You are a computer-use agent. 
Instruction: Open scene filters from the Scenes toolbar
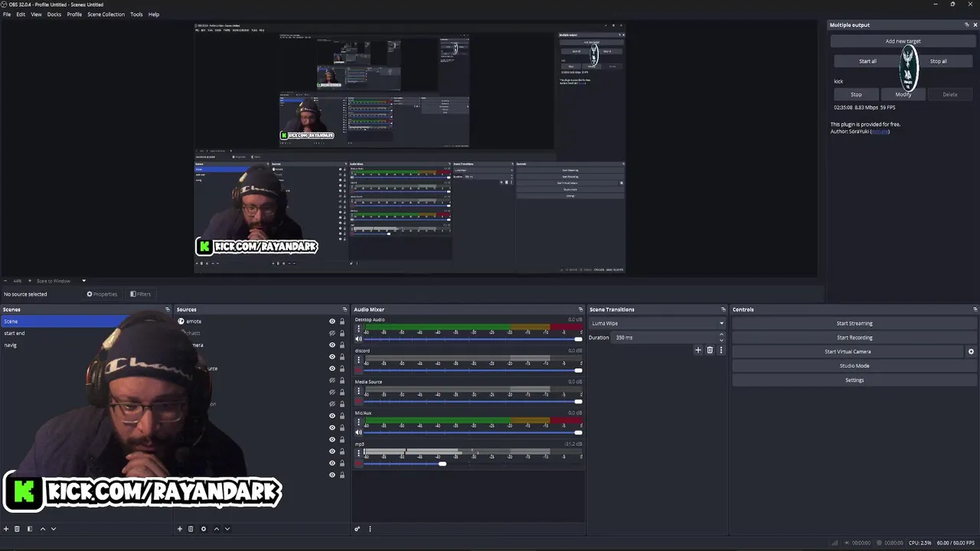tap(30, 529)
